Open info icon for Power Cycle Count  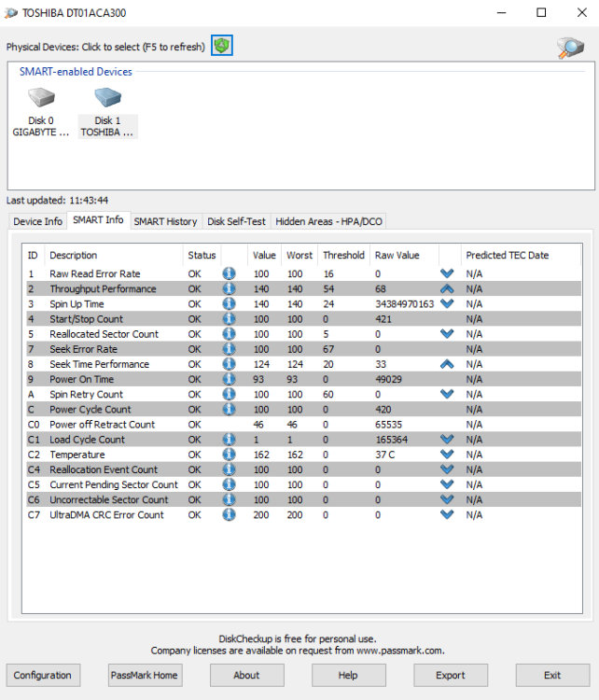pyautogui.click(x=229, y=410)
